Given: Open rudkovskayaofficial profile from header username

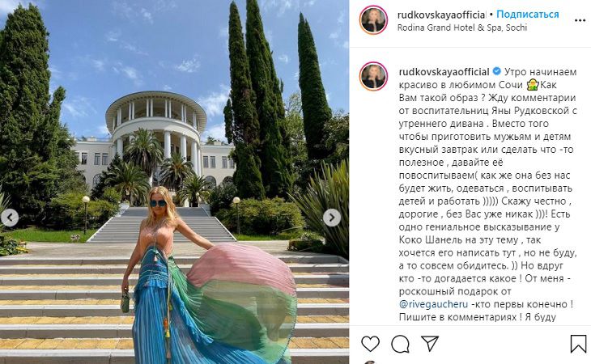Looking at the screenshot, I should (x=442, y=15).
